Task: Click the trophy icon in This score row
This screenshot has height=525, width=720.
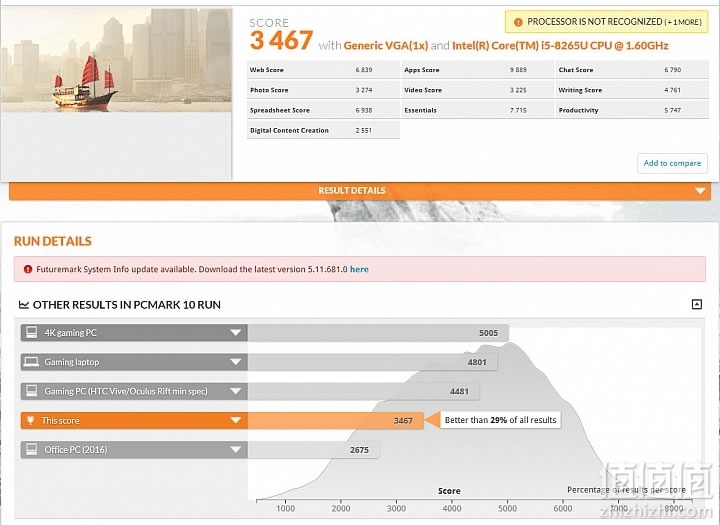Action: 30,420
